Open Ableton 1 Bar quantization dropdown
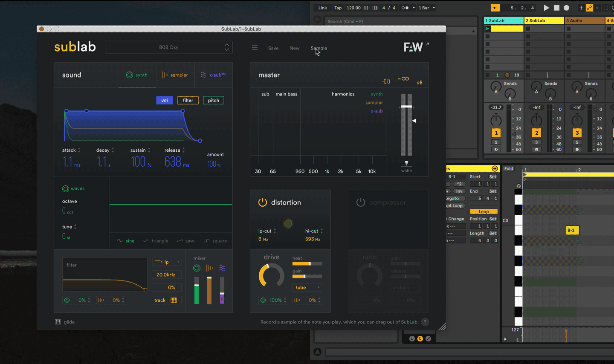 tap(427, 8)
